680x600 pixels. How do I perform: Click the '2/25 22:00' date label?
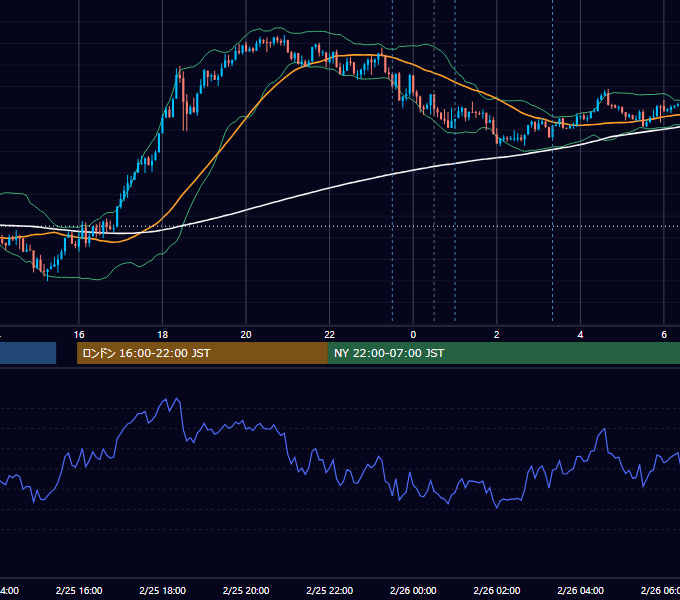click(330, 590)
